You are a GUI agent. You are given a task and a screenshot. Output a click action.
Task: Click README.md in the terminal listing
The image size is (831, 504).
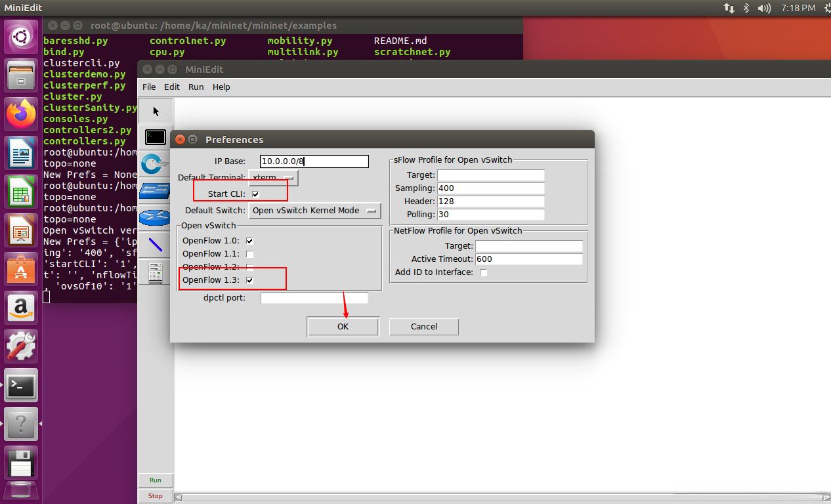point(400,41)
